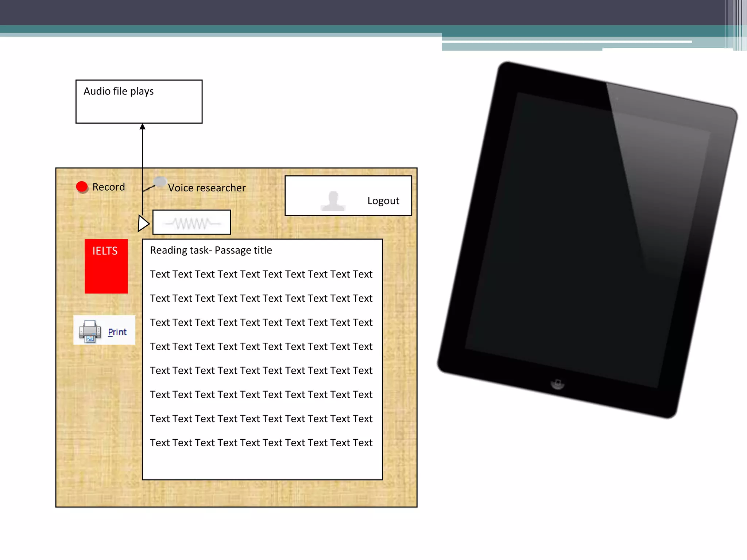Click the 'Reading task- Passage title' heading

pyautogui.click(x=211, y=250)
